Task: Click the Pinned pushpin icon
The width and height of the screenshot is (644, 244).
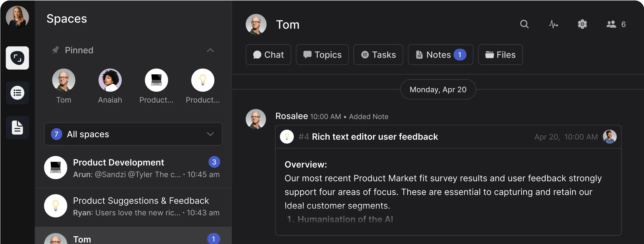Action: click(x=55, y=50)
